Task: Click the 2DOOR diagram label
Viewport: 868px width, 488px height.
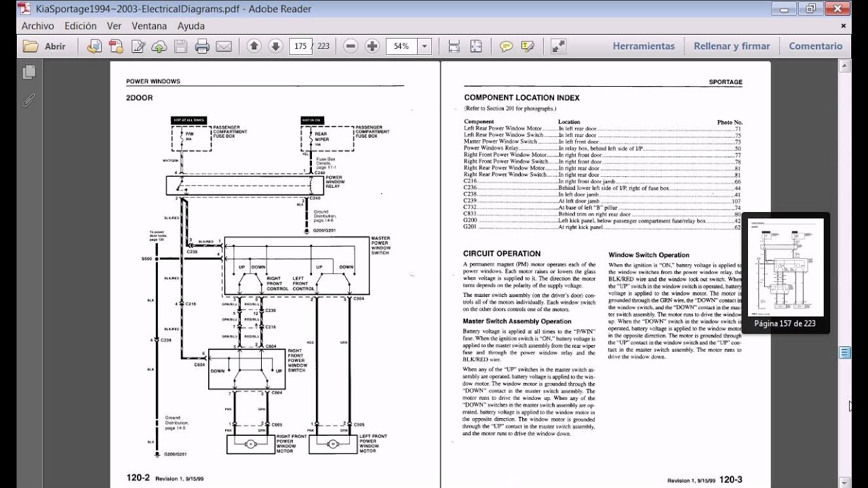Action: [x=139, y=98]
